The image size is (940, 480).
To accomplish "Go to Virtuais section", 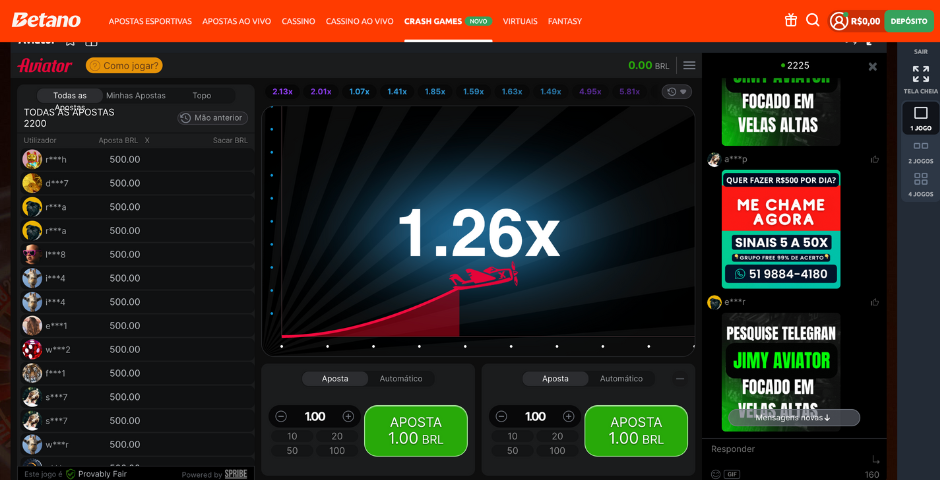I will click(x=520, y=21).
